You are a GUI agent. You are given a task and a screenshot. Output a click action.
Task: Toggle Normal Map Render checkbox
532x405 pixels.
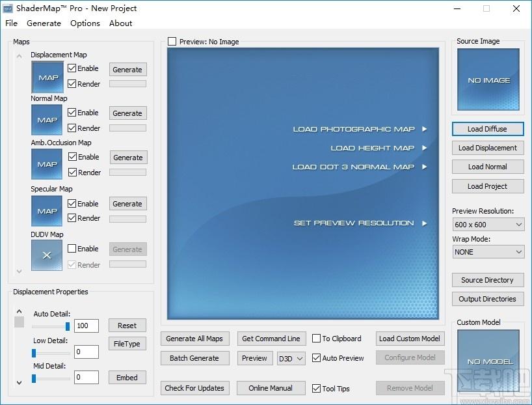(x=72, y=128)
